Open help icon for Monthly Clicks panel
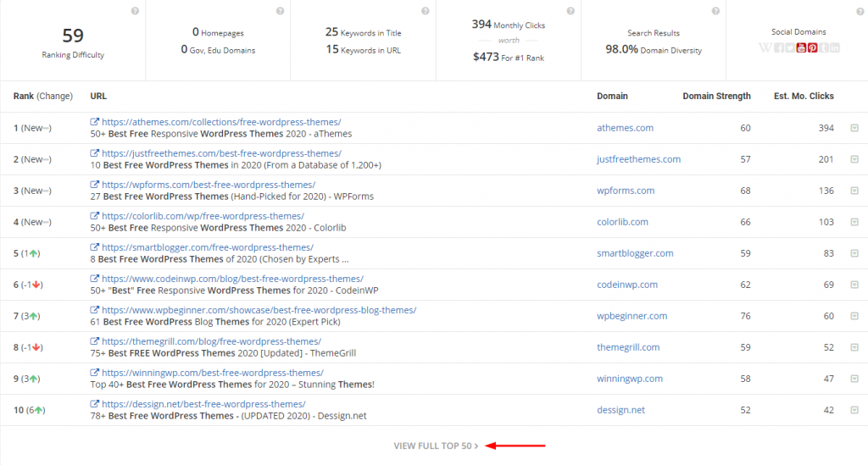The width and height of the screenshot is (868, 465). coord(570,11)
